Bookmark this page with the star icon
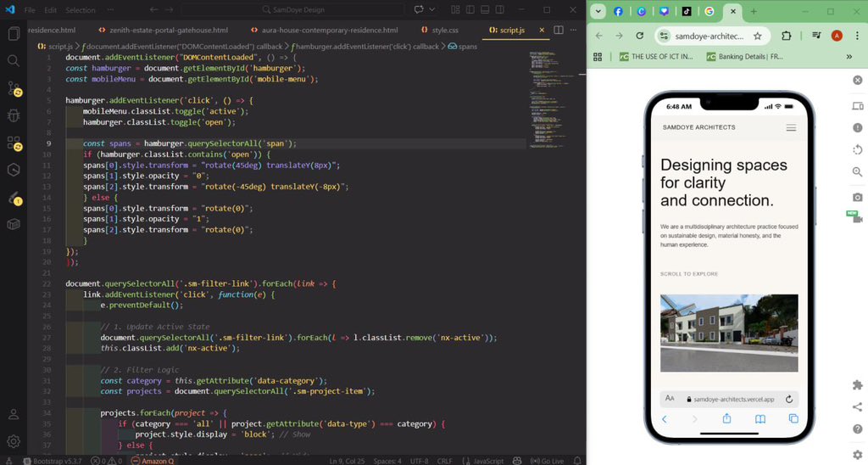 (x=757, y=36)
